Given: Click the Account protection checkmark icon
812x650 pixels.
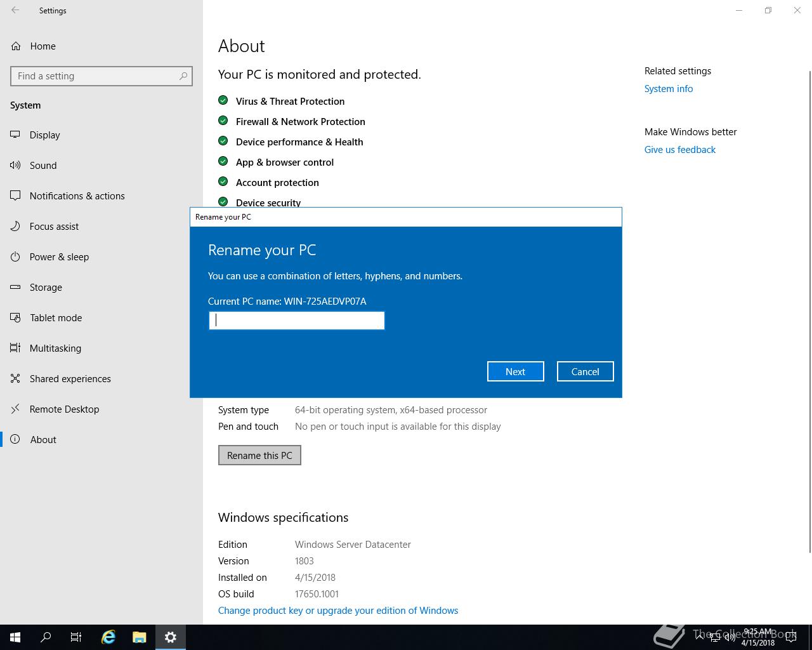Looking at the screenshot, I should pyautogui.click(x=223, y=182).
